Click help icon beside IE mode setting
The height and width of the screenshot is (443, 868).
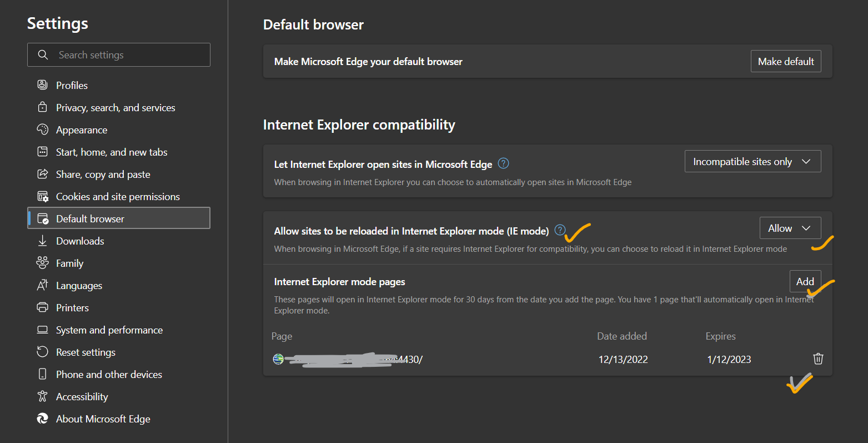point(560,230)
